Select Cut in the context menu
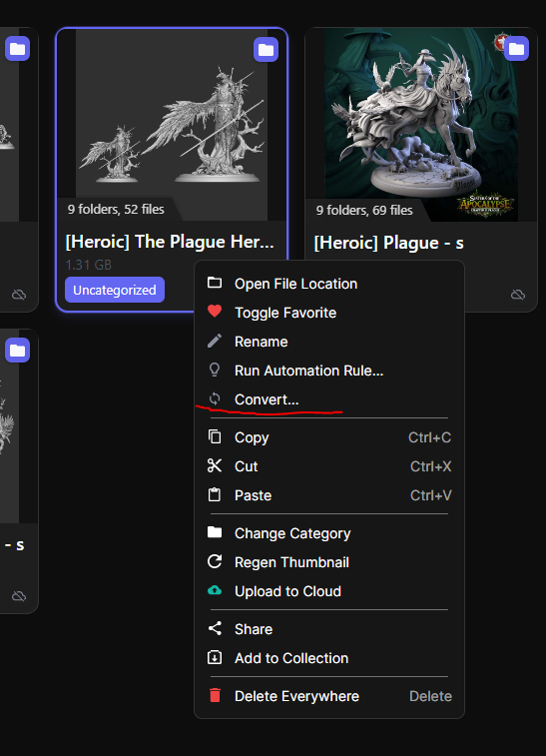 click(329, 466)
